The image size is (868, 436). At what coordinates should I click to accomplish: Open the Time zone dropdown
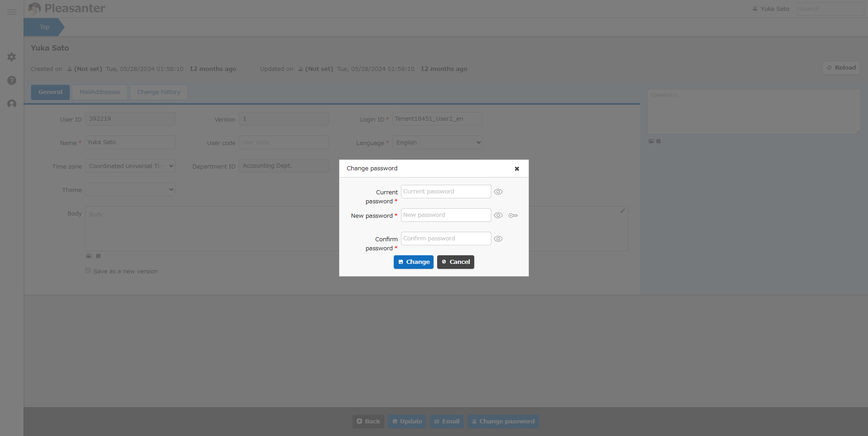pyautogui.click(x=130, y=166)
